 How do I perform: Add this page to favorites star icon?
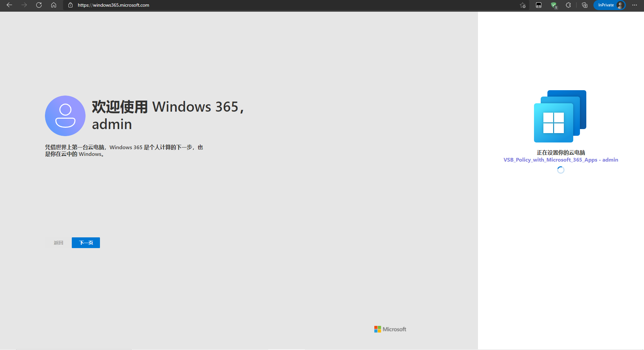(523, 5)
